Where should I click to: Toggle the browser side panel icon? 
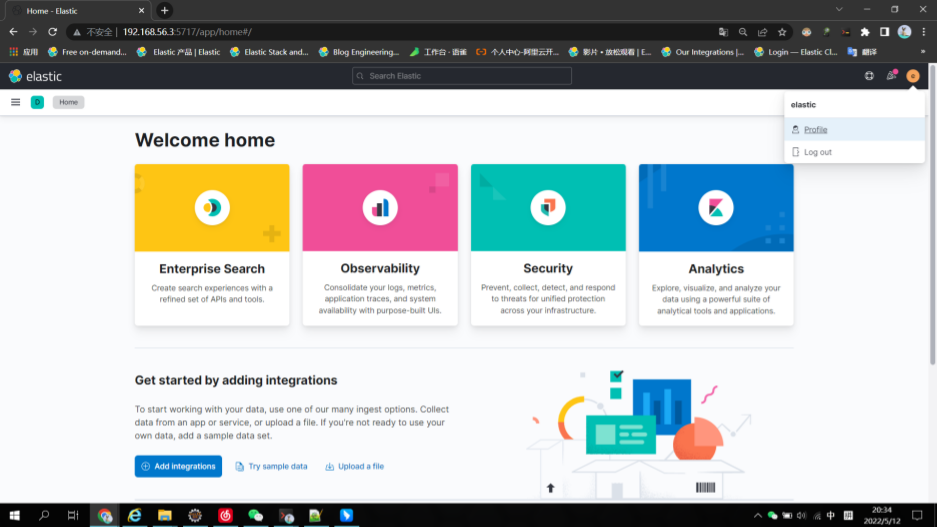[x=884, y=32]
